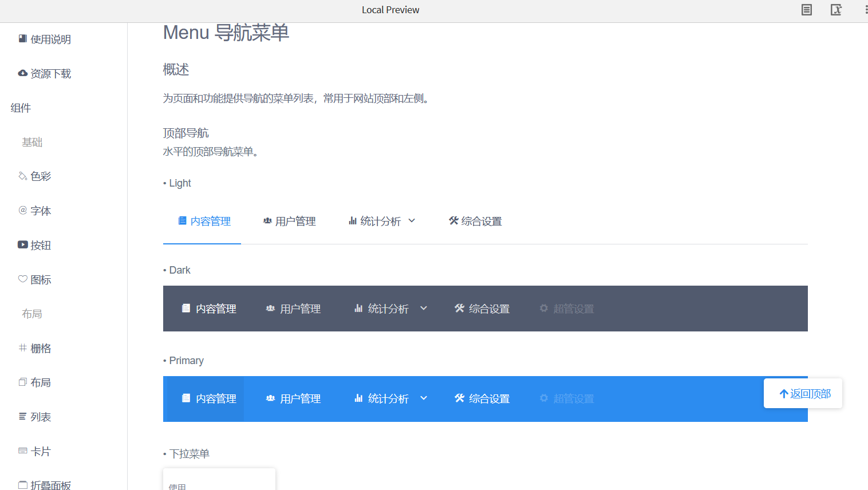The image size is (868, 490).
Task: Click the 返回顶部 back-to-top button
Action: [x=803, y=393]
